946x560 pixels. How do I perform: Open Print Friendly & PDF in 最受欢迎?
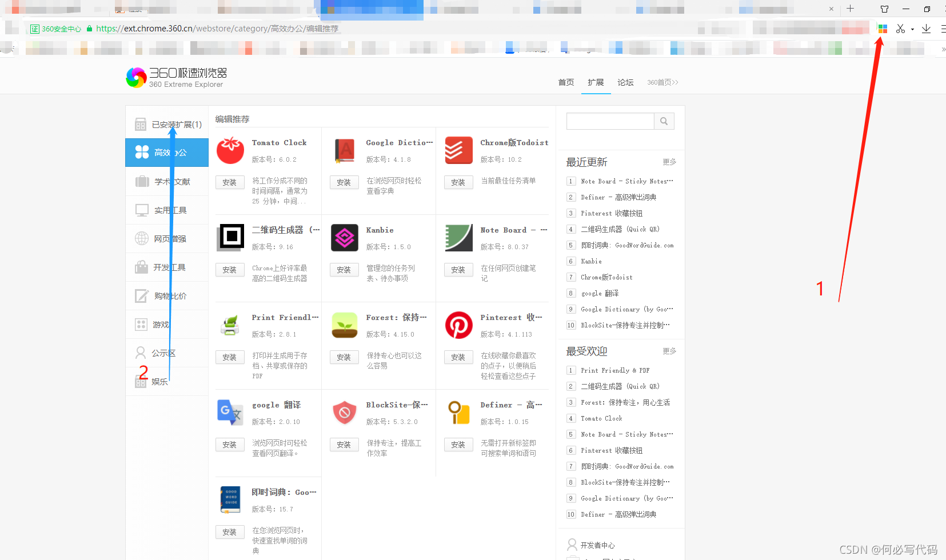click(615, 370)
